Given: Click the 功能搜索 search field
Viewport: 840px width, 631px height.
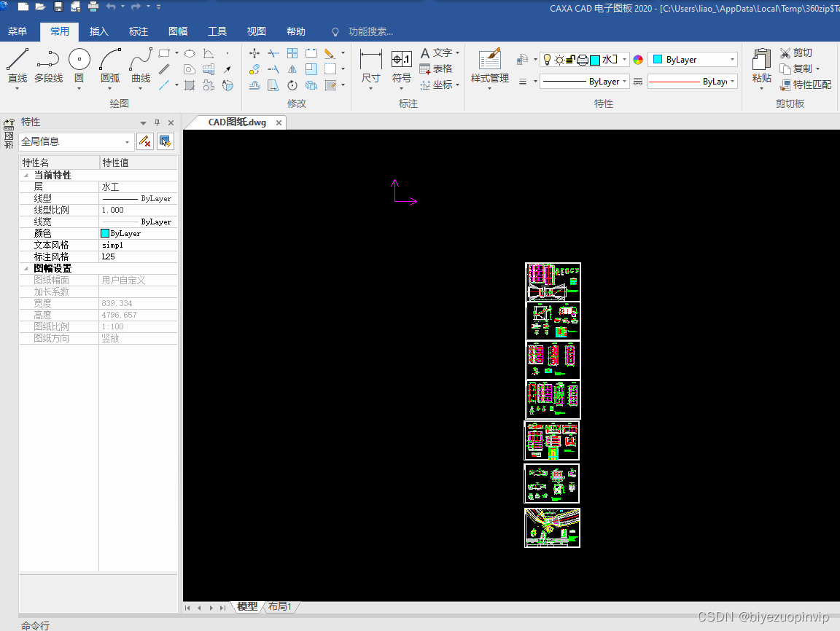Looking at the screenshot, I should 370,31.
